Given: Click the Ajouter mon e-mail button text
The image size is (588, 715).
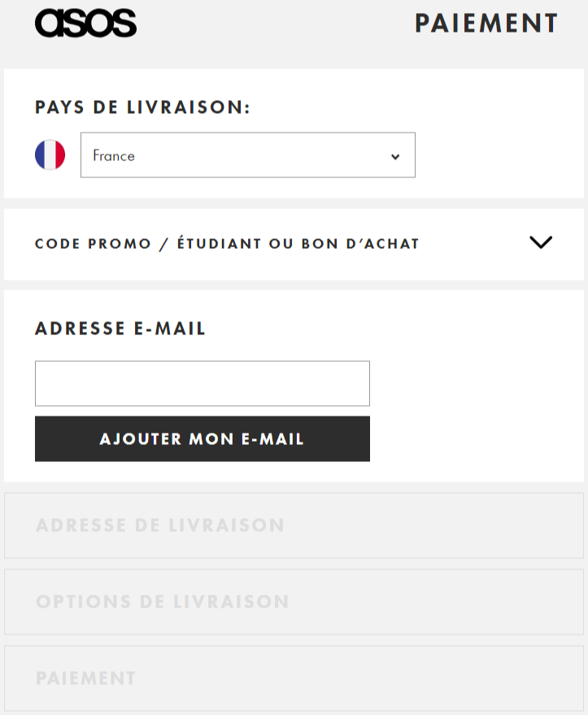Looking at the screenshot, I should pos(202,439).
